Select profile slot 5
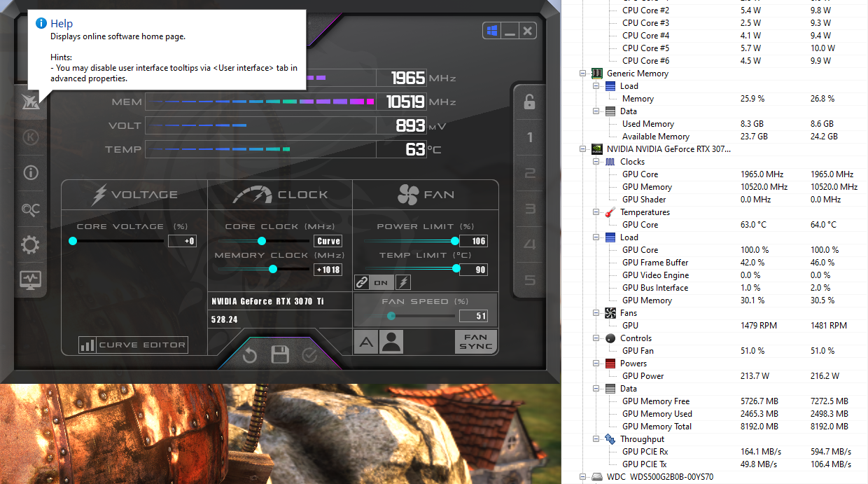 (530, 281)
